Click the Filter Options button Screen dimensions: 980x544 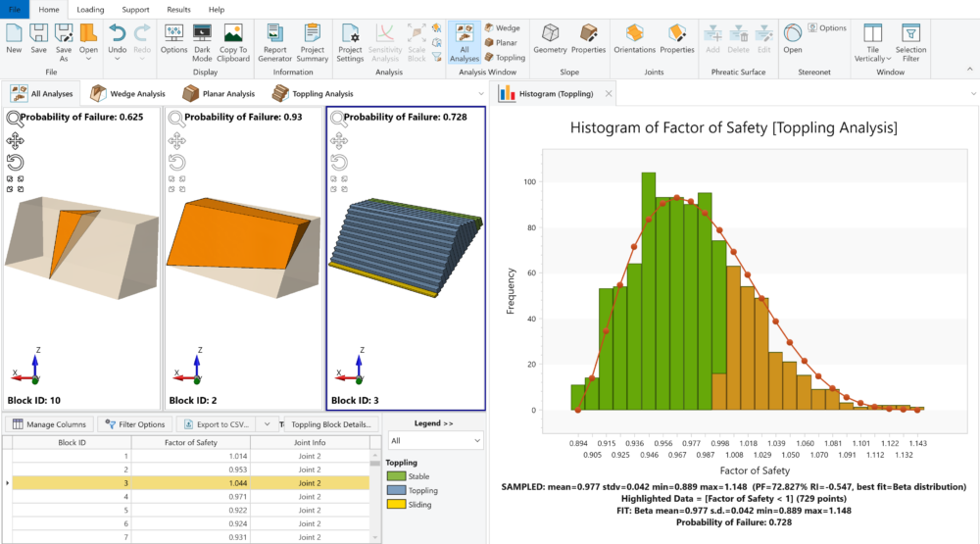pyautogui.click(x=134, y=424)
